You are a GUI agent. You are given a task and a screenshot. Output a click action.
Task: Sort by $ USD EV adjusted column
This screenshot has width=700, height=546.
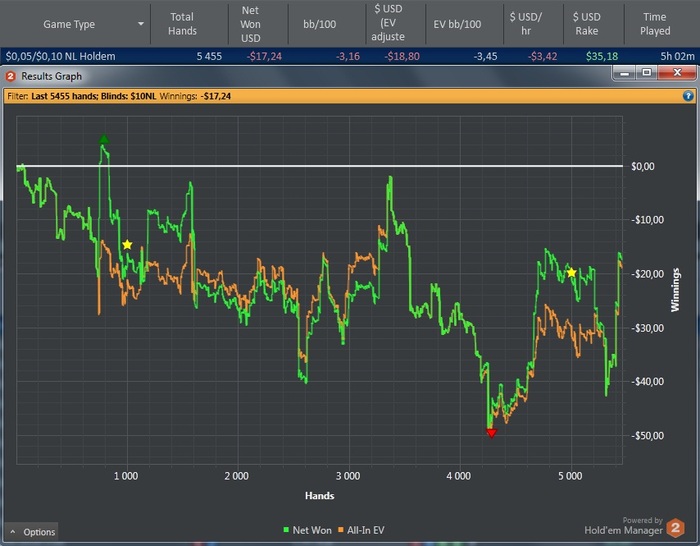[388, 23]
